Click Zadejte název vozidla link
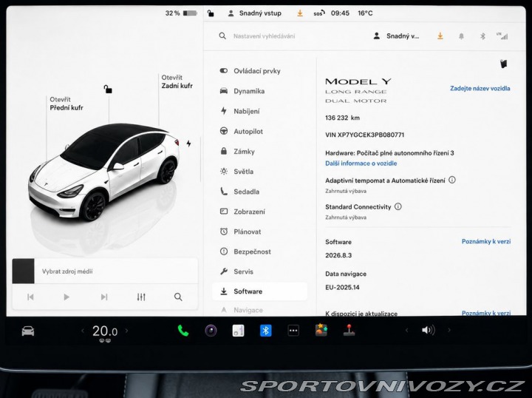The height and width of the screenshot is (398, 532). [480, 88]
